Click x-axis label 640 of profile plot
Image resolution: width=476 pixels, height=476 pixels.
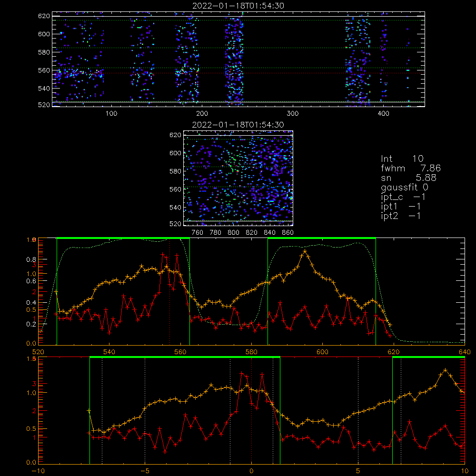[465, 352]
